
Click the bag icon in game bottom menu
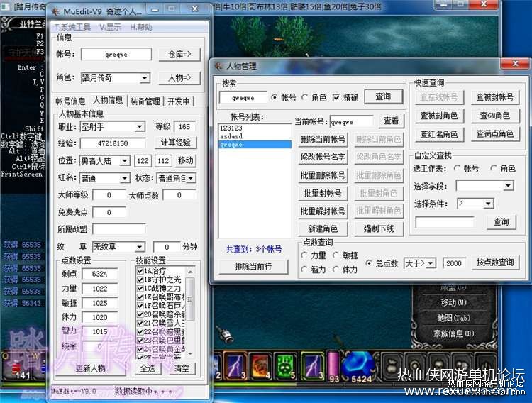coord(391,366)
